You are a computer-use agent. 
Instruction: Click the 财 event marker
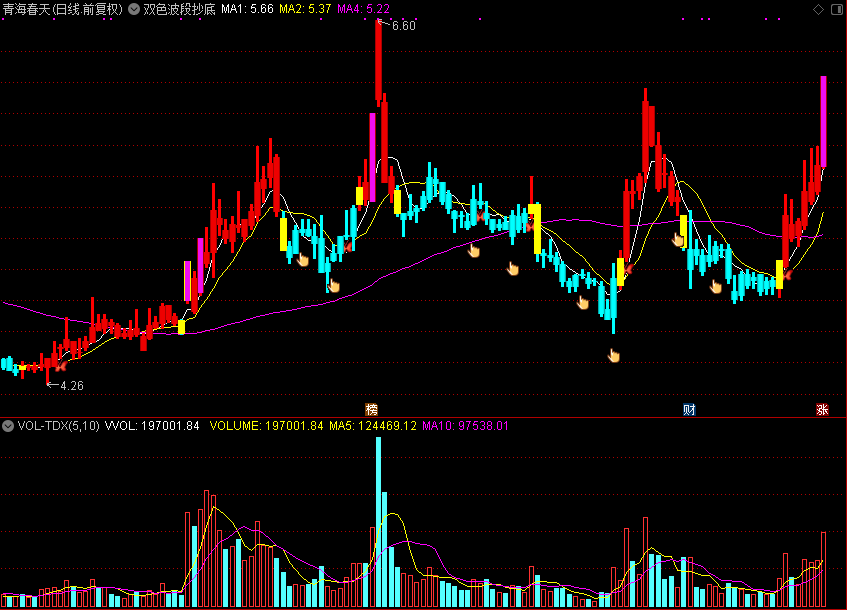[689, 410]
